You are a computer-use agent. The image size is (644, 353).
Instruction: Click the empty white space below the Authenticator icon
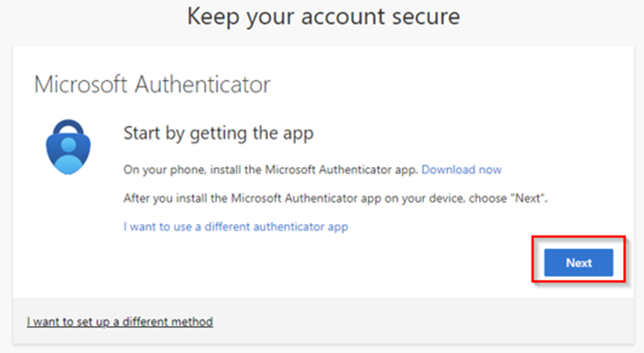(x=67, y=233)
